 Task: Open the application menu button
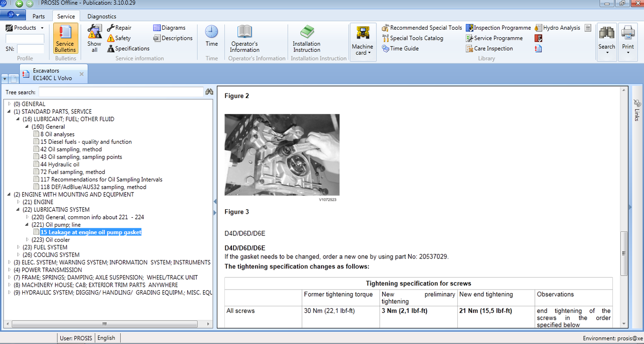13,16
